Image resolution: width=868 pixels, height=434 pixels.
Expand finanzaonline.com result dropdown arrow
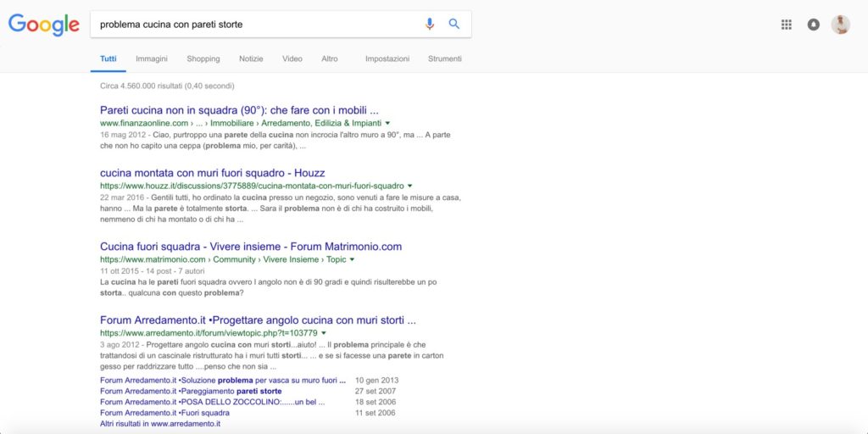pos(387,123)
